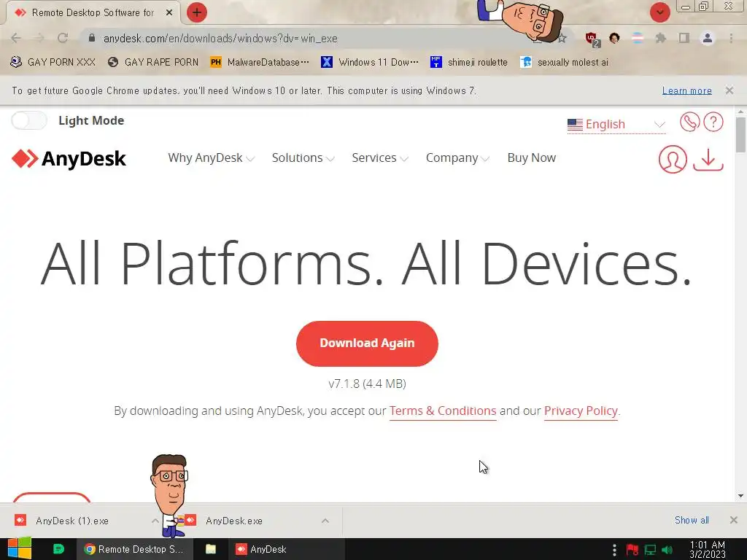Open the Buy Now menu item

[x=532, y=157]
